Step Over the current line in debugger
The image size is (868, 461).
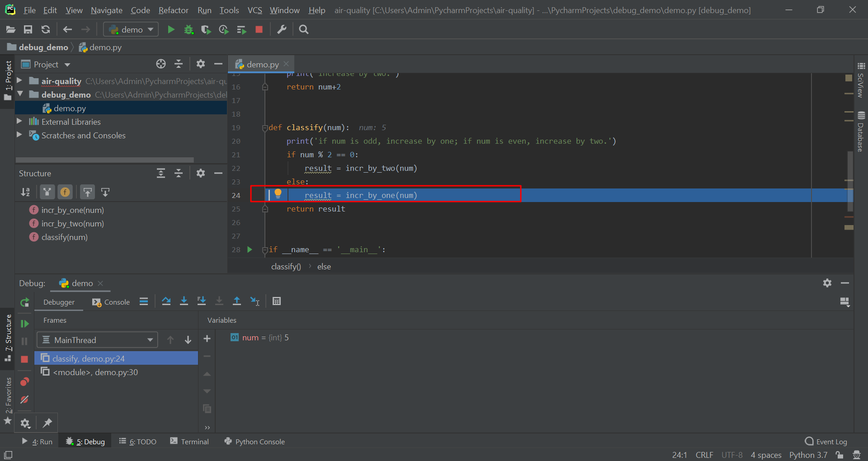[166, 301]
